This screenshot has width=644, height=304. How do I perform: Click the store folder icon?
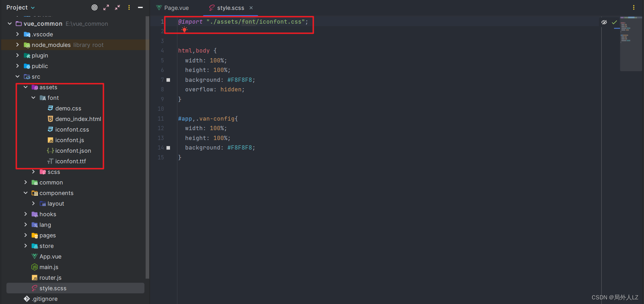coord(35,246)
